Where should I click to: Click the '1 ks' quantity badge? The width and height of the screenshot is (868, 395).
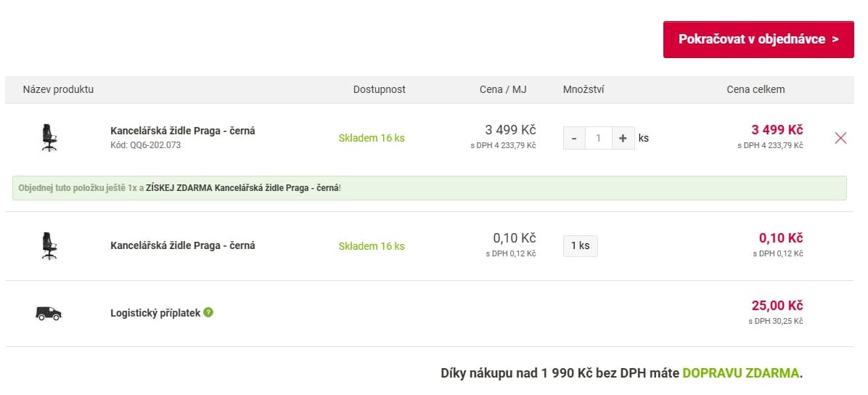coord(580,246)
